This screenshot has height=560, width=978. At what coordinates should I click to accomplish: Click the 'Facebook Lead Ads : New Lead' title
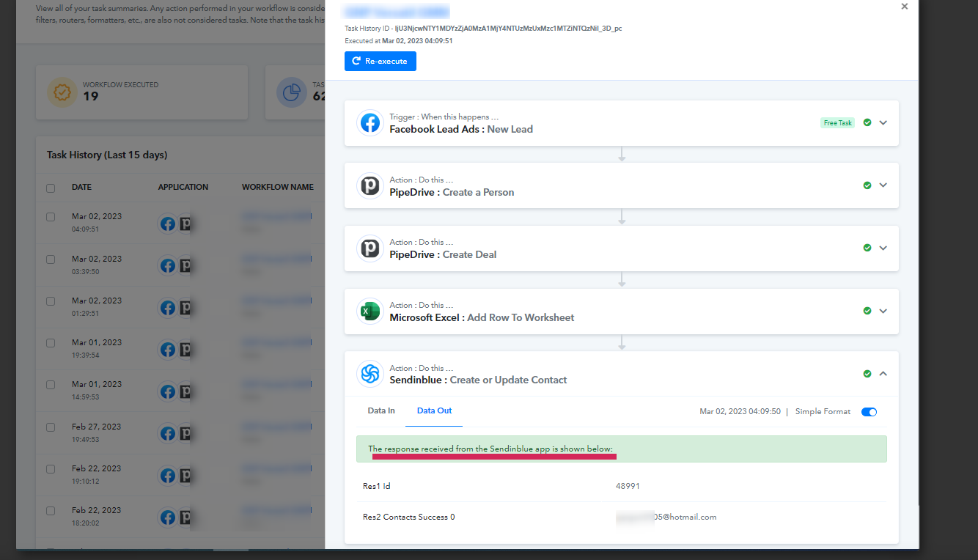[461, 129]
